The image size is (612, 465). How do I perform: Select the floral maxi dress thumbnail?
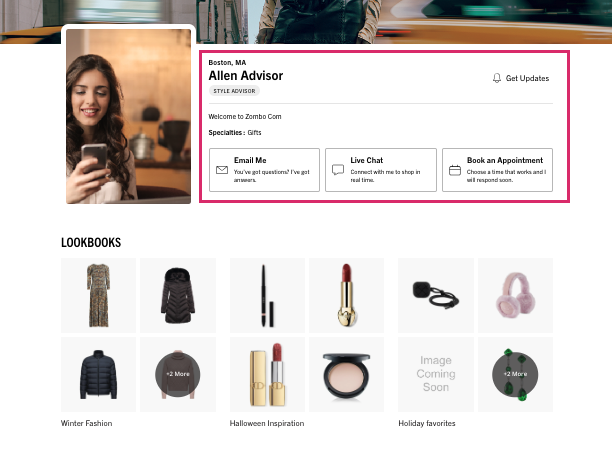click(98, 295)
